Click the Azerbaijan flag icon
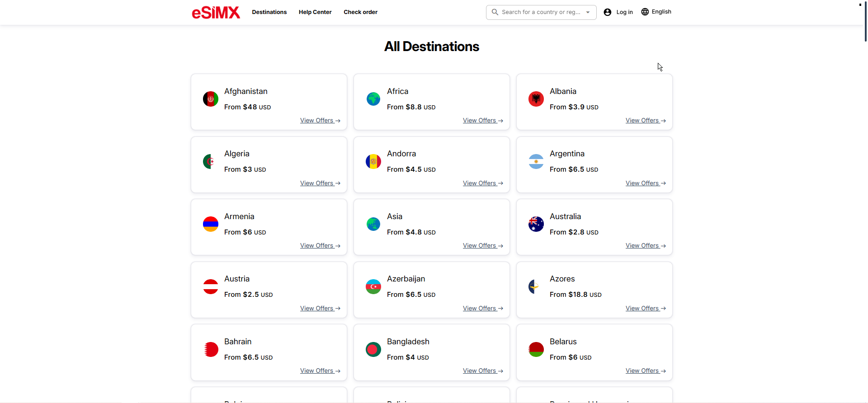The width and height of the screenshot is (868, 403). point(373,286)
